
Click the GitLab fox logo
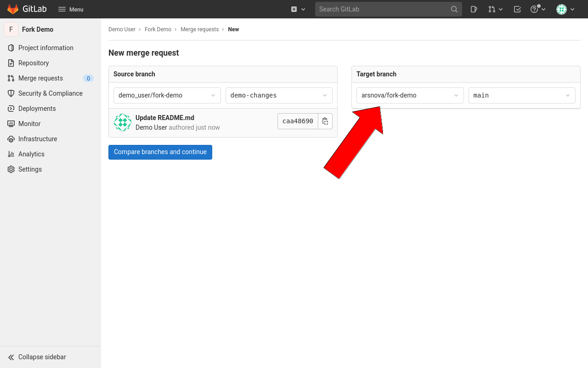(x=13, y=9)
